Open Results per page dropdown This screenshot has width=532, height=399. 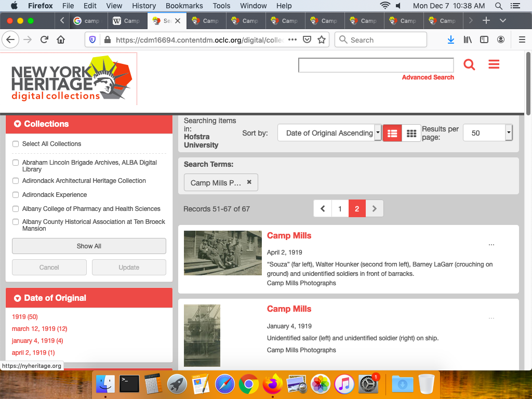coord(487,133)
